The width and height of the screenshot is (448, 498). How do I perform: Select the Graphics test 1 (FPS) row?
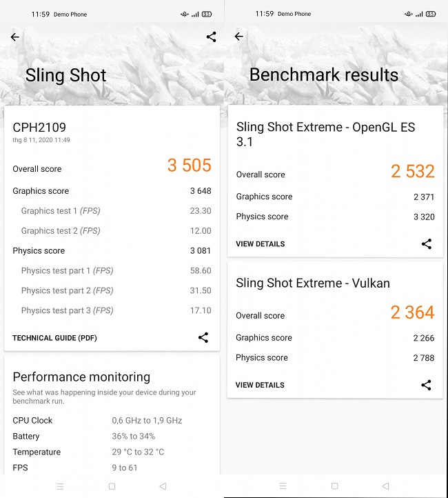112,211
